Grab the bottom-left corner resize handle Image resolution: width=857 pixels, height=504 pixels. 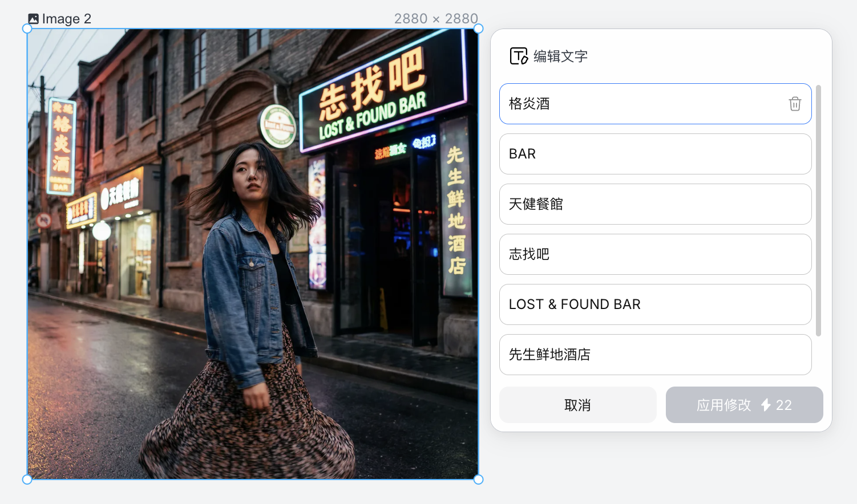[x=27, y=479]
